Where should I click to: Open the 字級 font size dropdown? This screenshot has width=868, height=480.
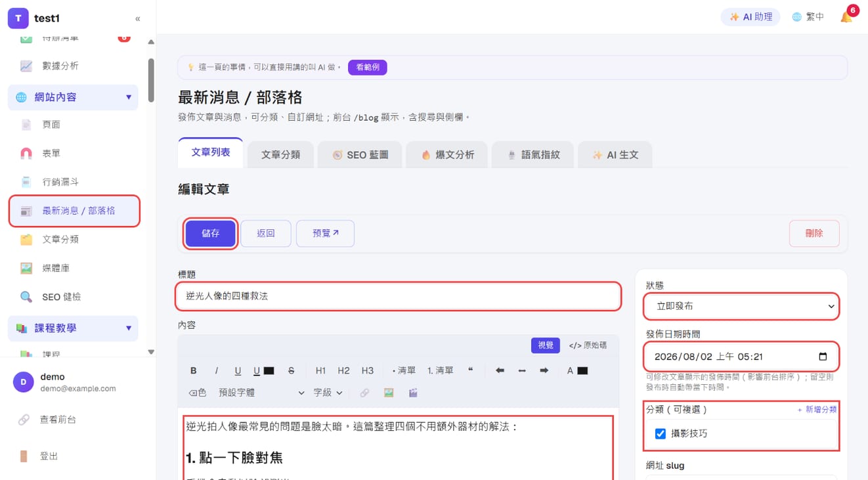[x=328, y=393]
